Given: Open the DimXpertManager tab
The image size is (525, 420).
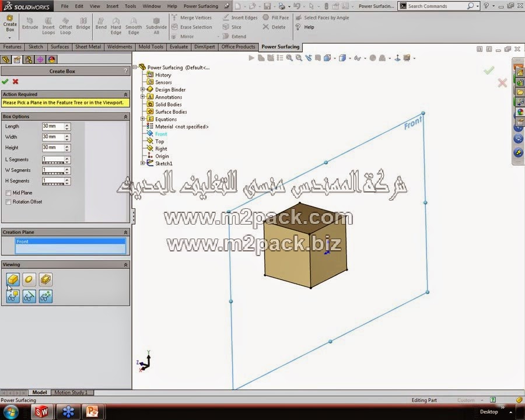Looking at the screenshot, I should tap(40, 60).
